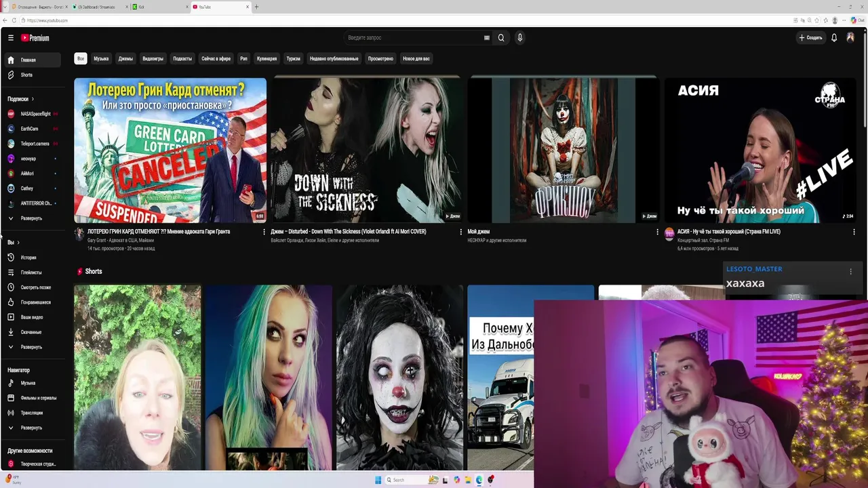This screenshot has width=868, height=488.
Task: Expand the Вы section with Развернуть
Action: (x=33, y=347)
